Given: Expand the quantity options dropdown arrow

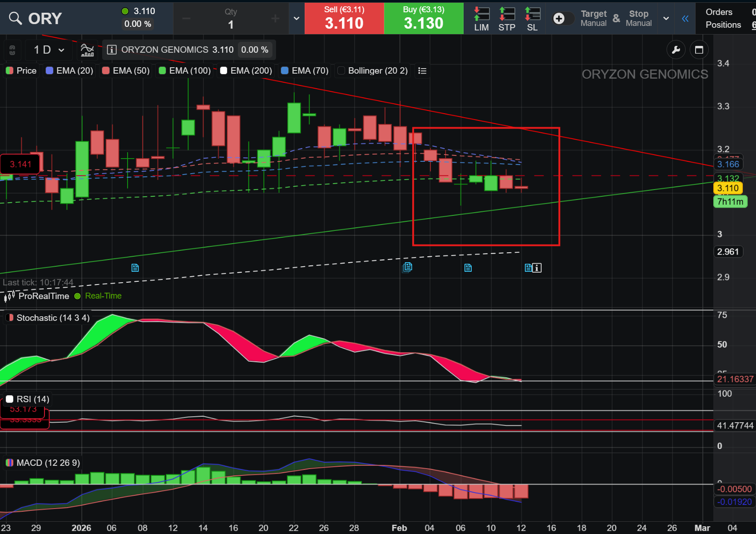Looking at the screenshot, I should coord(296,19).
